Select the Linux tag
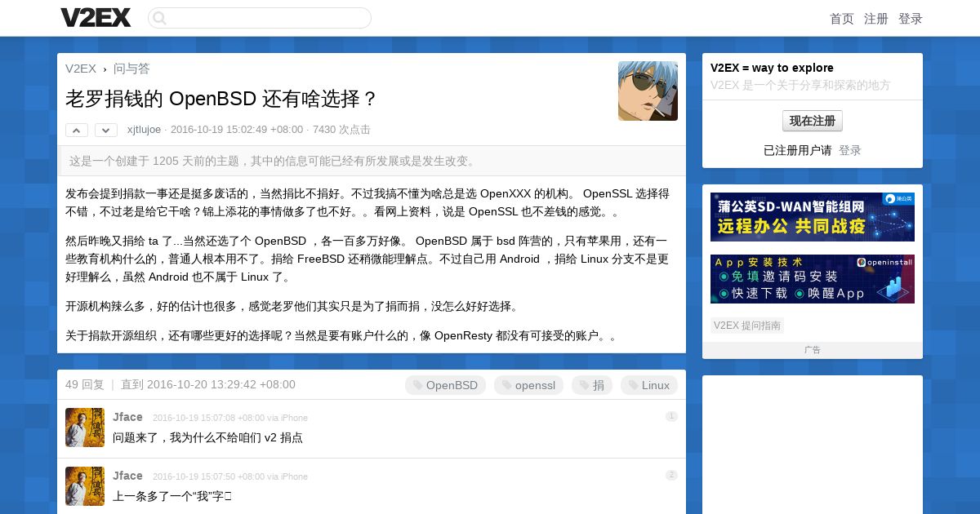 point(649,385)
